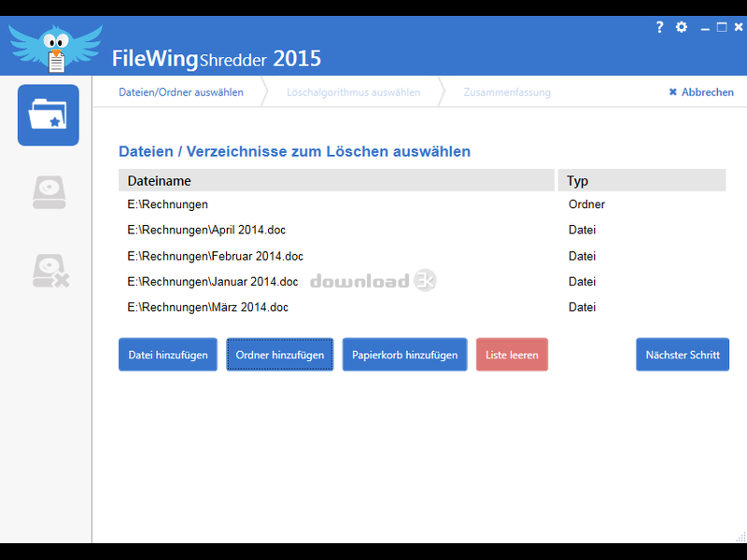Click the Ordner hinzufügen button
The image size is (747, 560).
coord(279,355)
